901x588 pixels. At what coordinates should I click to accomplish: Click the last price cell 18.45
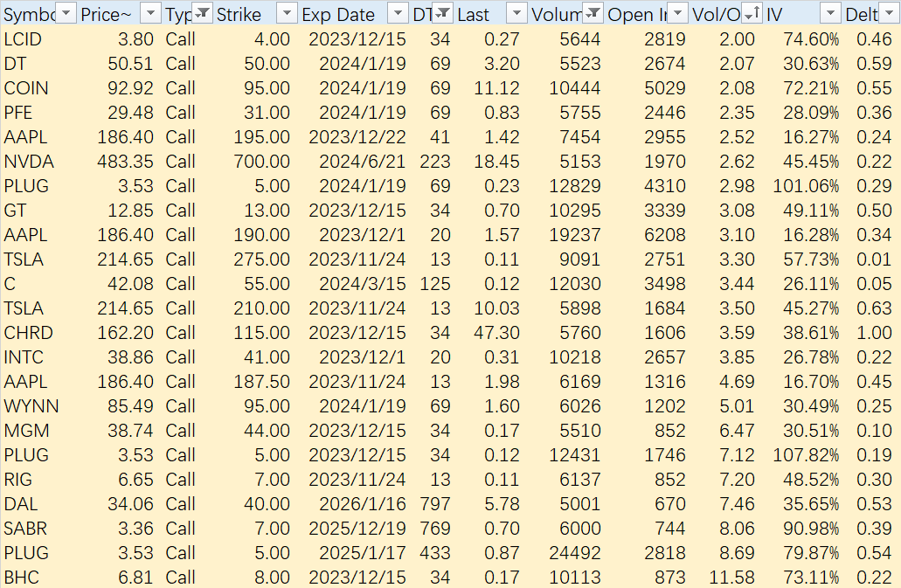[496, 162]
